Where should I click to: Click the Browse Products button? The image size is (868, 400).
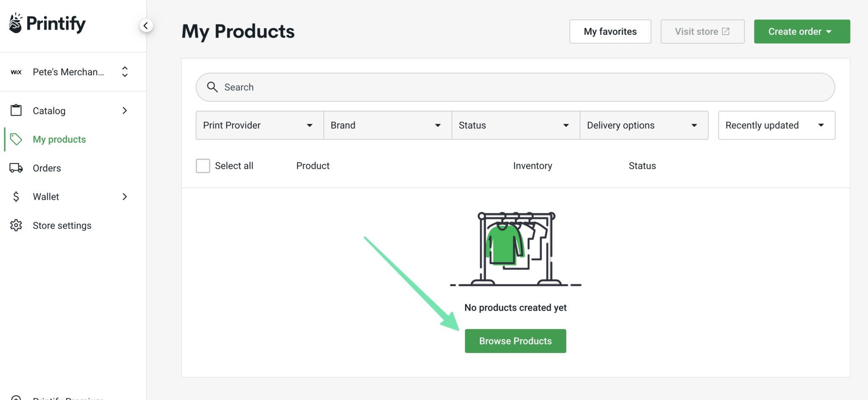pyautogui.click(x=515, y=341)
